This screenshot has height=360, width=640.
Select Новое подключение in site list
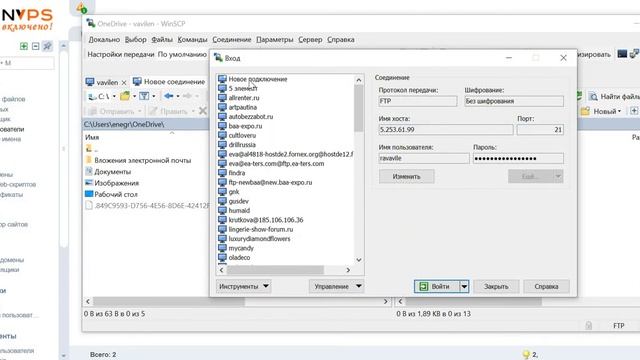click(x=258, y=79)
